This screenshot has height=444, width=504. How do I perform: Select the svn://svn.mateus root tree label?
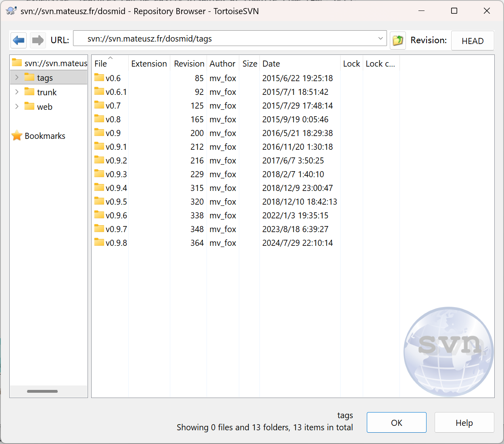(56, 63)
